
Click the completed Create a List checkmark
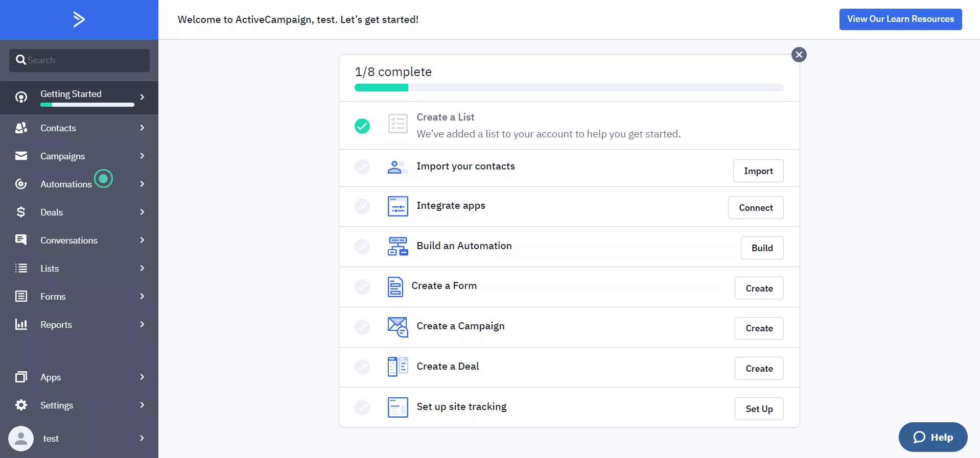click(362, 126)
